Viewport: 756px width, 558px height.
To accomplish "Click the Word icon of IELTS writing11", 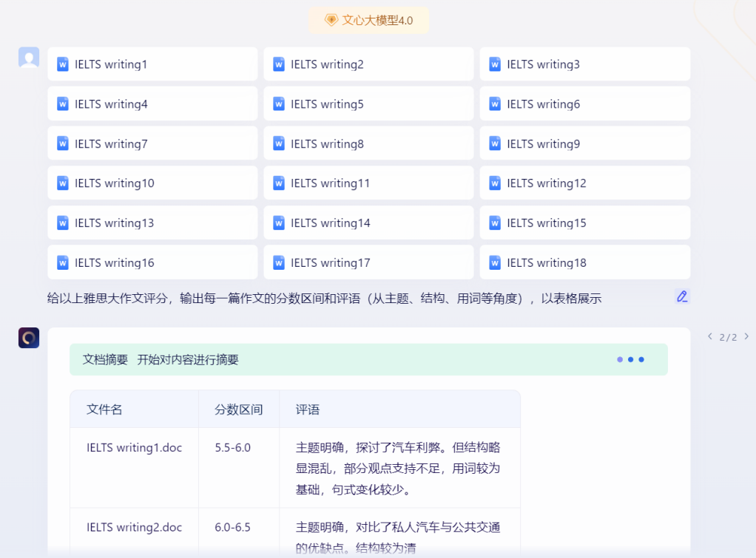I will pos(279,183).
